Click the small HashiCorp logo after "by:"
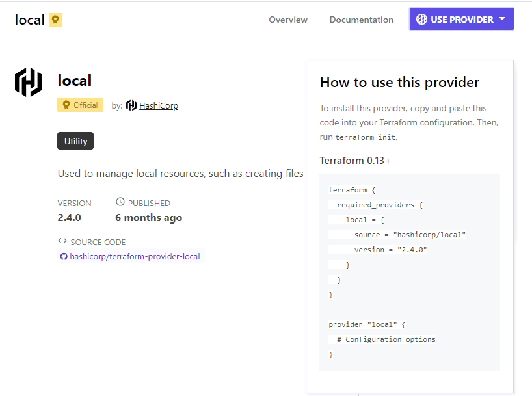Viewport: 532px width, 396px height. pos(131,105)
